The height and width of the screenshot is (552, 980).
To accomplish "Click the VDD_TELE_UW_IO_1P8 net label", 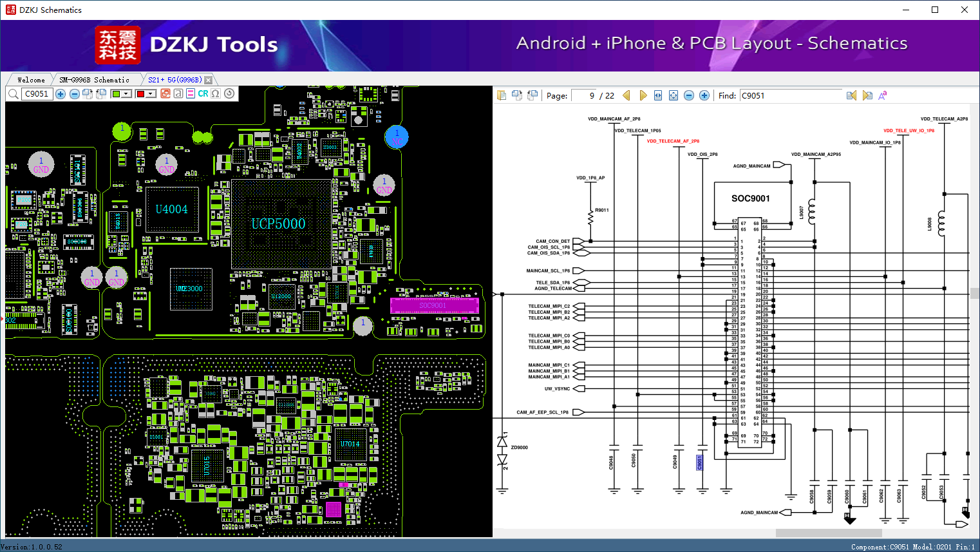I will pyautogui.click(x=909, y=131).
